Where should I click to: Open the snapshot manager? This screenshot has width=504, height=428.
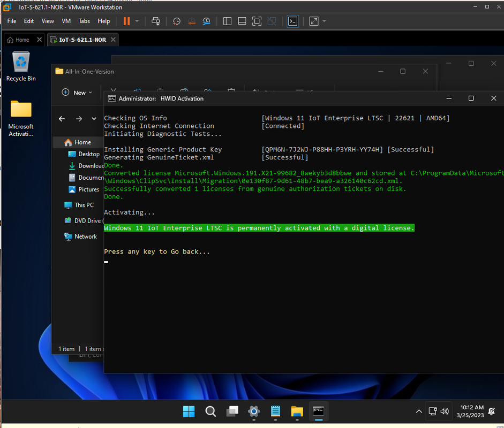click(x=207, y=21)
